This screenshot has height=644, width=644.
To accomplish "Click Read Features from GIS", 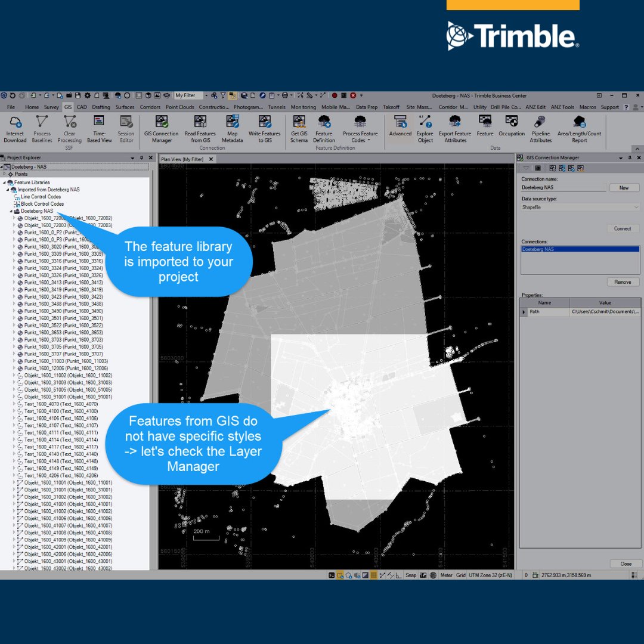I will pyautogui.click(x=200, y=129).
